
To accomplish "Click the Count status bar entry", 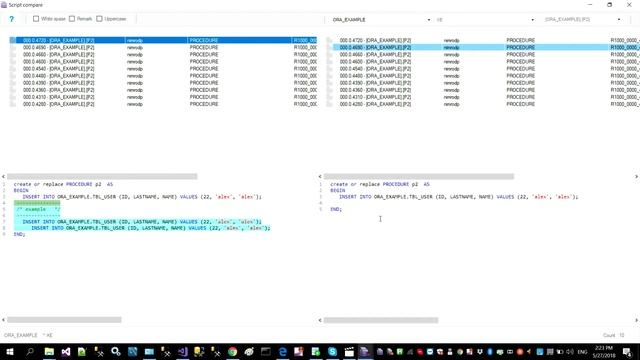I will tap(614, 335).
